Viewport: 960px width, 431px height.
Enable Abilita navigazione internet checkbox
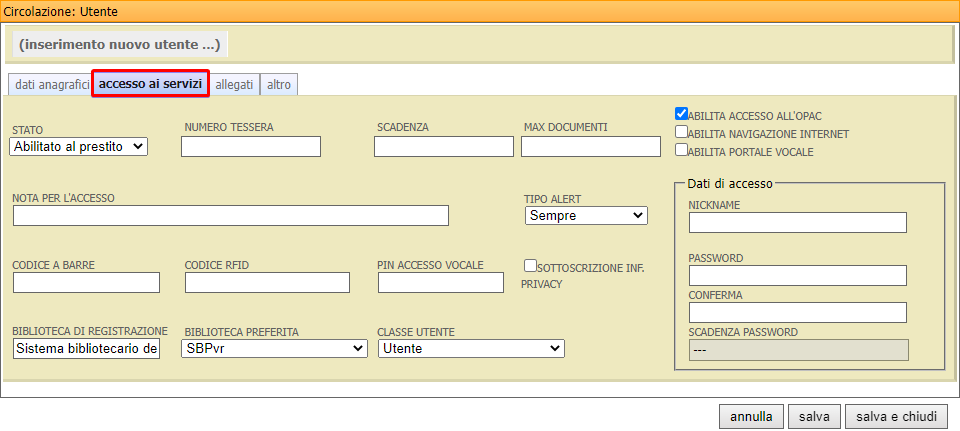click(681, 132)
